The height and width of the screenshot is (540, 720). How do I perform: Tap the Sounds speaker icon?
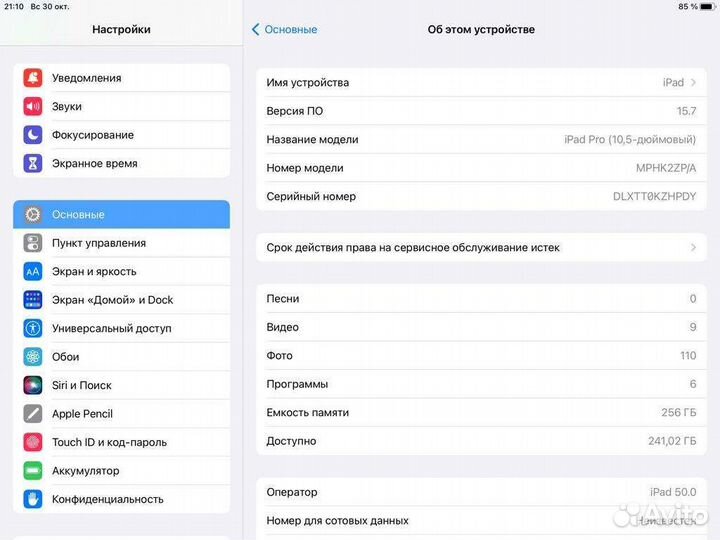tap(33, 106)
